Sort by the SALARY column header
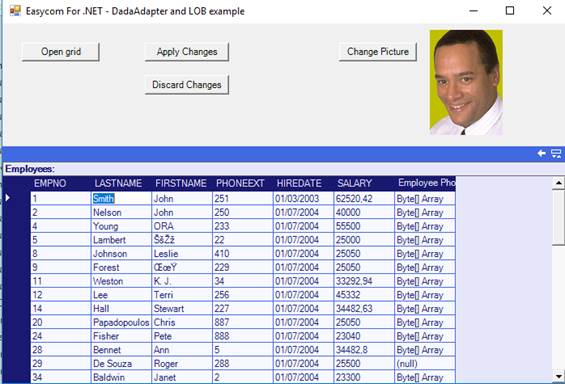The image size is (565, 384). (x=355, y=183)
